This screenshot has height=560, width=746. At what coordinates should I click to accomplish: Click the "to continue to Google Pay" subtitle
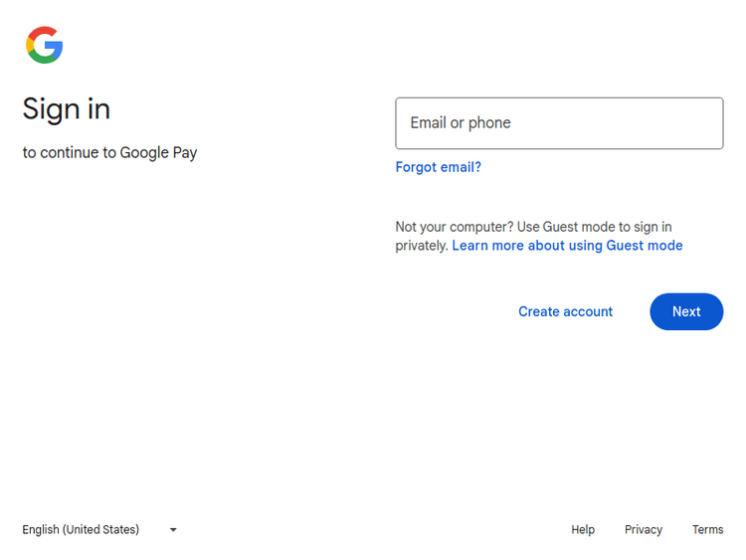[x=109, y=153]
